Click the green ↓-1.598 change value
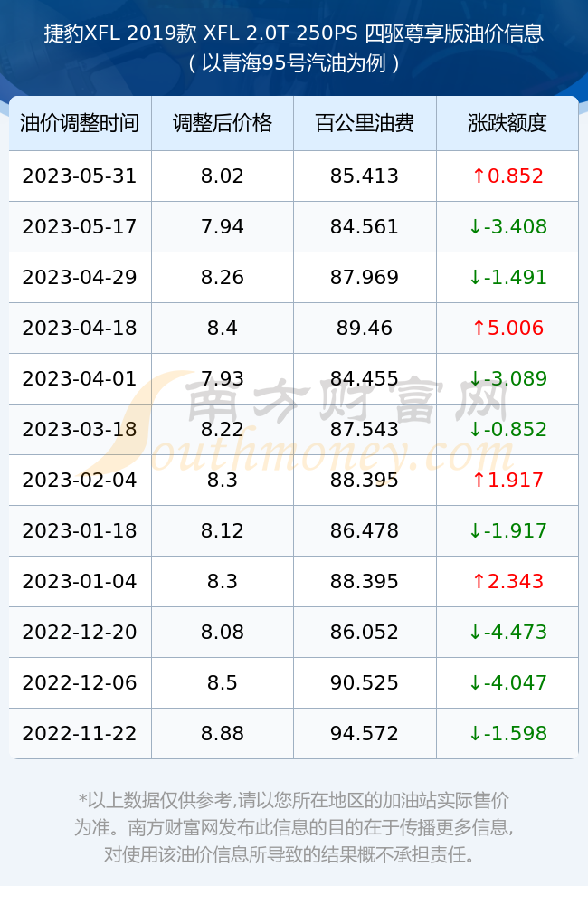Image resolution: width=588 pixels, height=905 pixels. coord(507,734)
